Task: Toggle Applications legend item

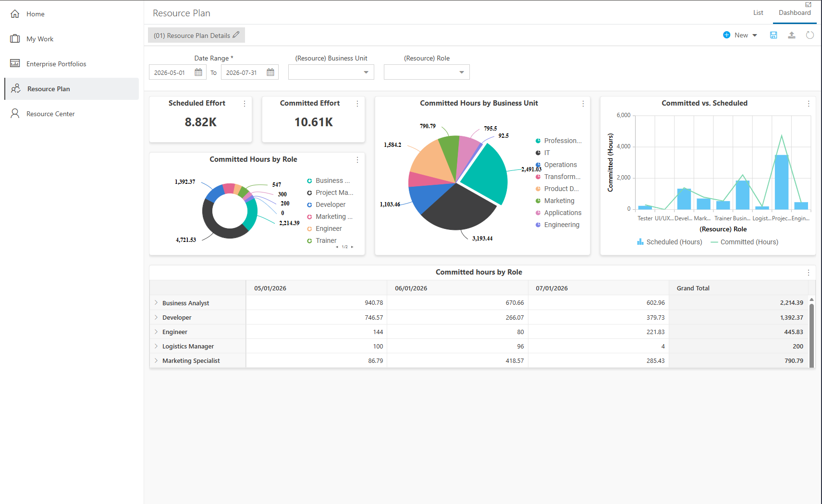Action: (x=558, y=213)
